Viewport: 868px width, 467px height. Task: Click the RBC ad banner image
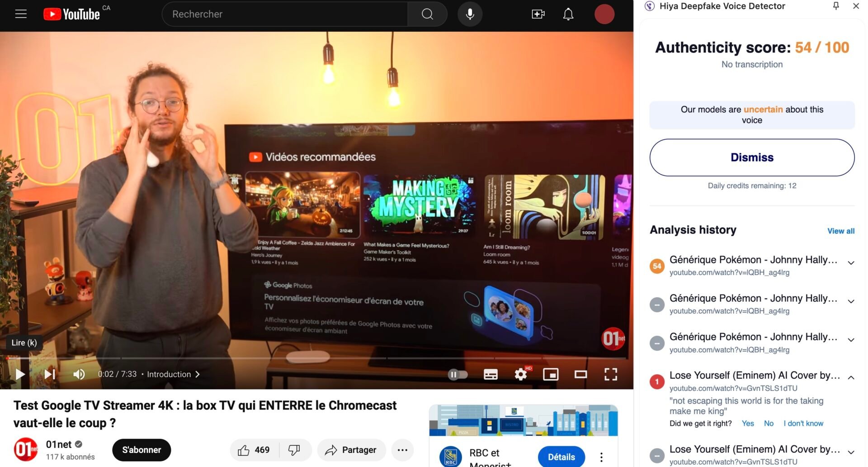point(524,420)
